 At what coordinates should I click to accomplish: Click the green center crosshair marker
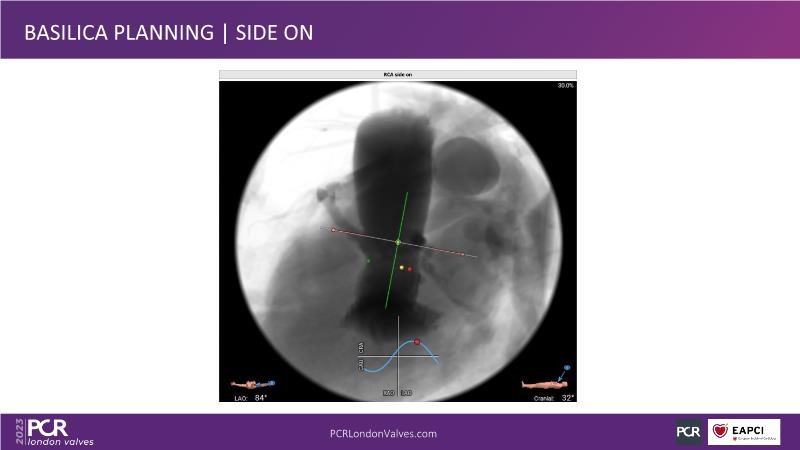point(398,242)
